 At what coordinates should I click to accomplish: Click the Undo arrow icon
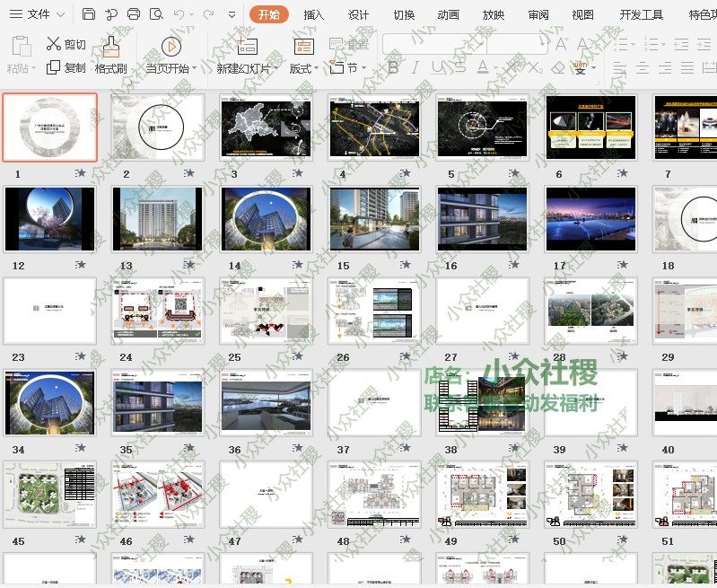(x=179, y=14)
